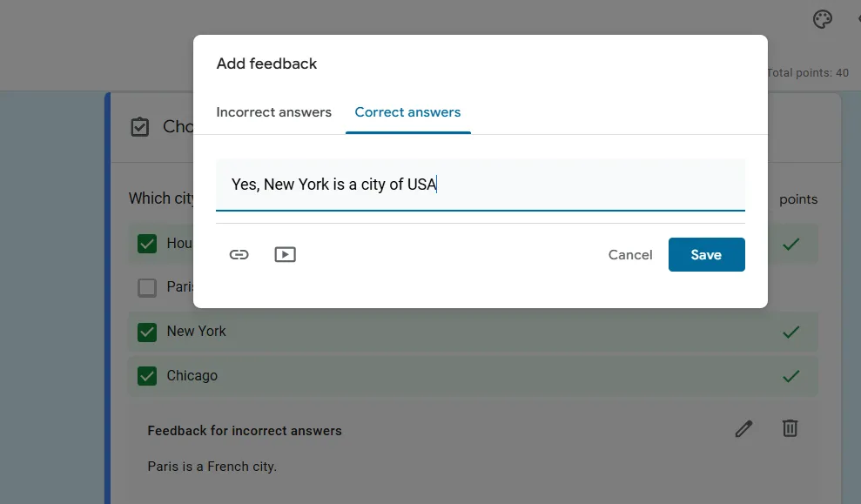Uncheck the New York checkbox
The width and height of the screenshot is (861, 504).
pyautogui.click(x=147, y=332)
